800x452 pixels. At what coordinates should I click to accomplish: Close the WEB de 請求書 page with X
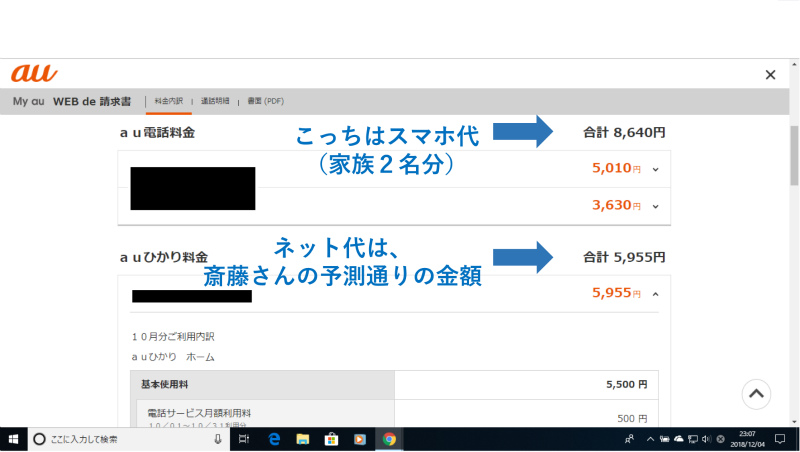coord(770,75)
